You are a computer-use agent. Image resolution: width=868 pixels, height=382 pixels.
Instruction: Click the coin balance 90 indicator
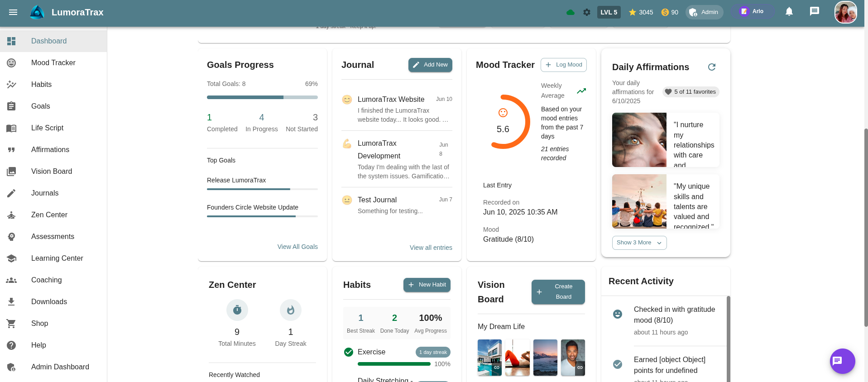pyautogui.click(x=670, y=12)
